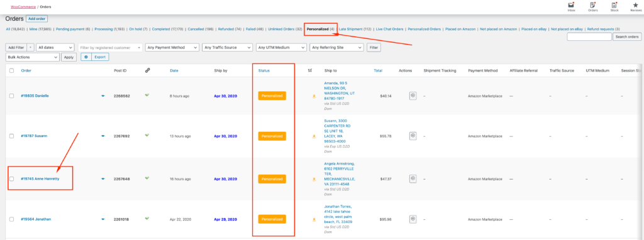Click the link icon column header
This screenshot has width=644, height=240.
point(147,70)
